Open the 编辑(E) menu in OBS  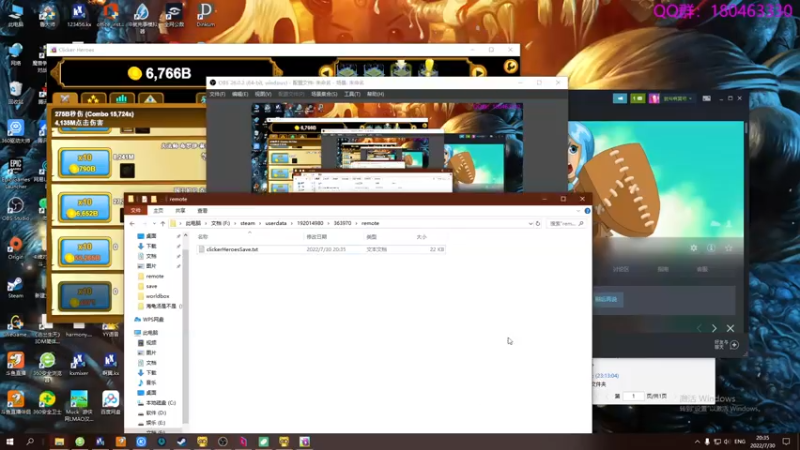click(240, 94)
